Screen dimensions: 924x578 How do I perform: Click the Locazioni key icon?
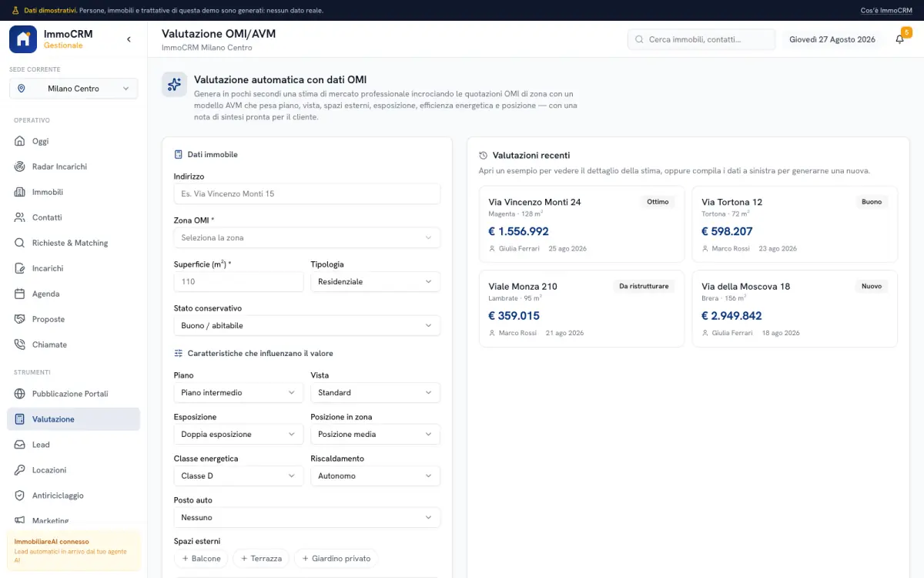click(x=20, y=470)
